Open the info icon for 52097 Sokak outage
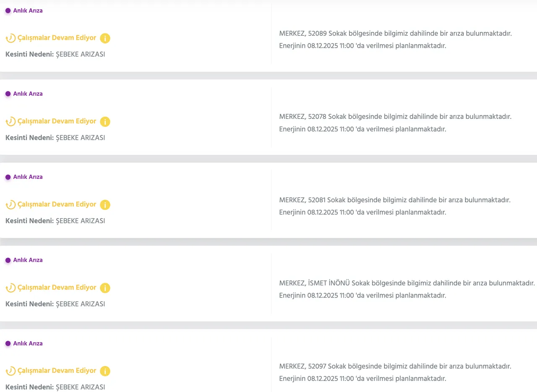537x392 pixels. (x=105, y=371)
